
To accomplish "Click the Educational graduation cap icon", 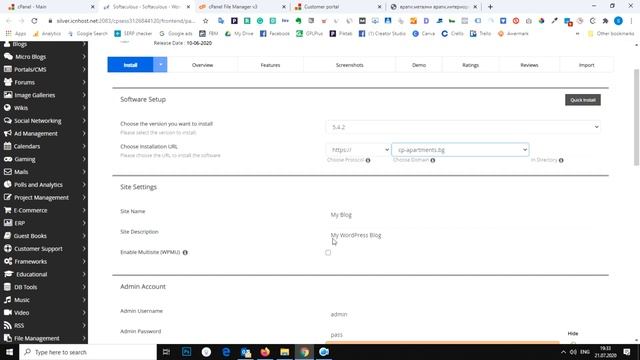I will [9, 274].
